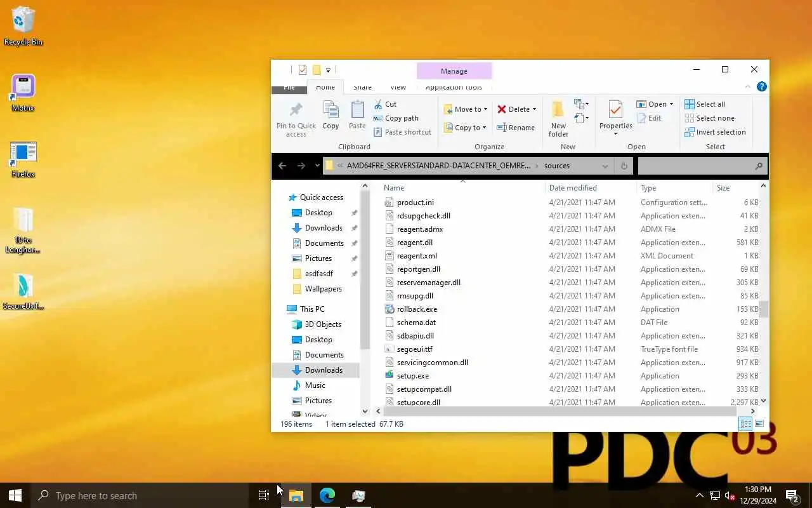Click the Task View taskbar icon
This screenshot has height=508, width=812.
[264, 495]
